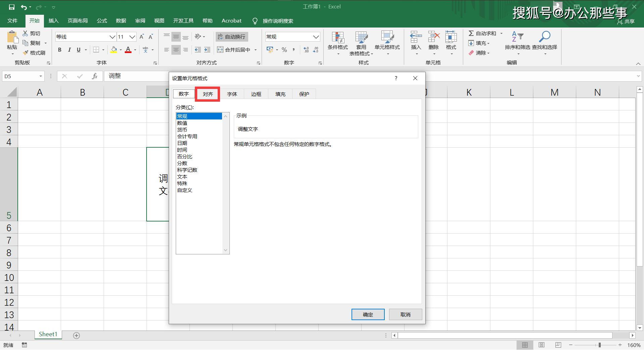Click the zoom in plus button

tap(620, 345)
